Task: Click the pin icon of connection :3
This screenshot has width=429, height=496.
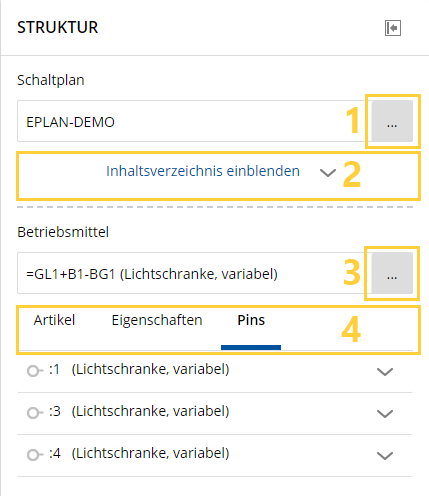Action: pyautogui.click(x=35, y=413)
